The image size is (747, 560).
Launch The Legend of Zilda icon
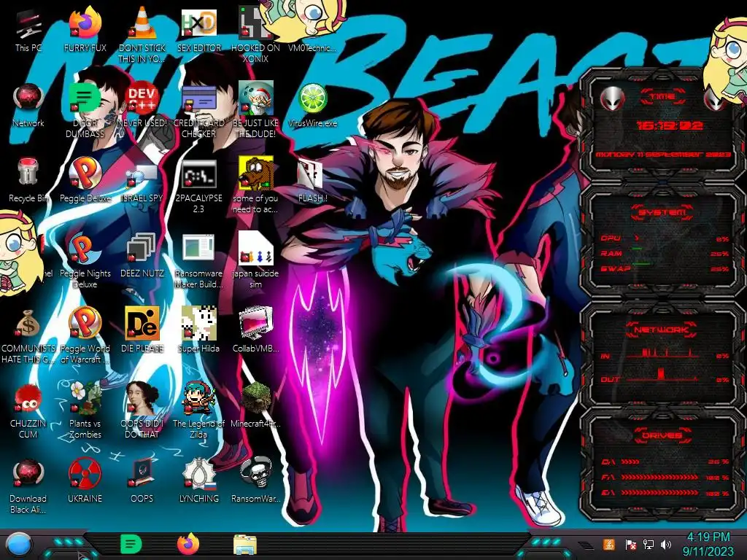click(x=199, y=411)
